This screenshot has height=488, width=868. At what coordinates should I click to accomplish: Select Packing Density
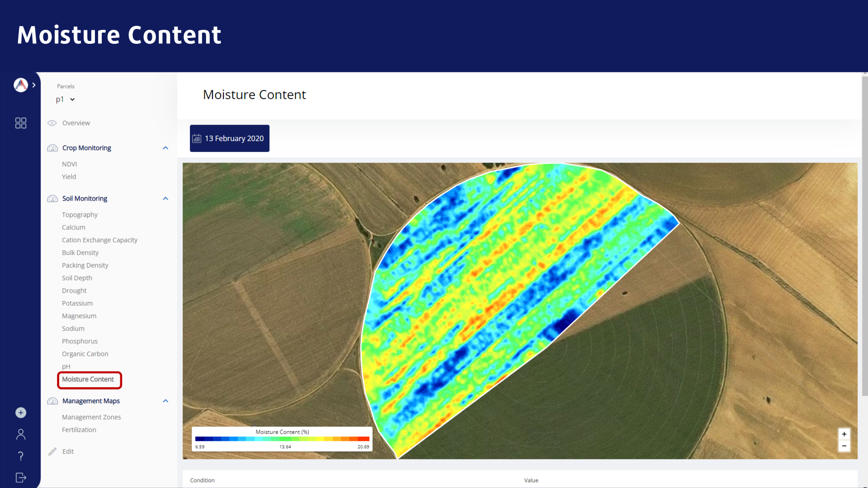click(85, 265)
